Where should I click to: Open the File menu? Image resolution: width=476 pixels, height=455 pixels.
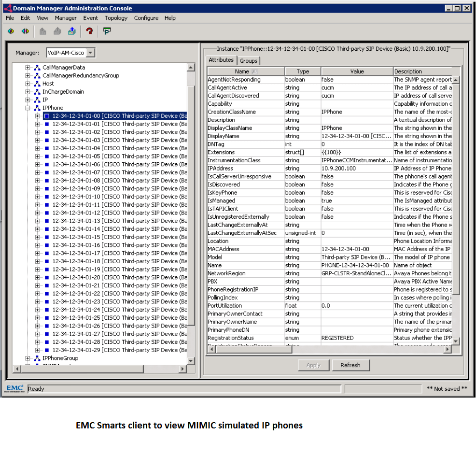coord(10,18)
